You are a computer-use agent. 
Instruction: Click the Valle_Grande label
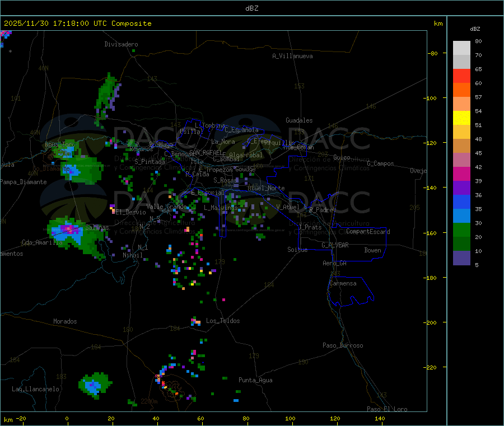[x=166, y=207]
